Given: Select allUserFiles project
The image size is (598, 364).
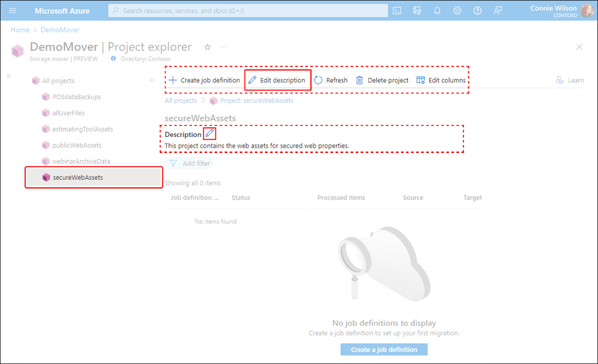Looking at the screenshot, I should (x=63, y=113).
